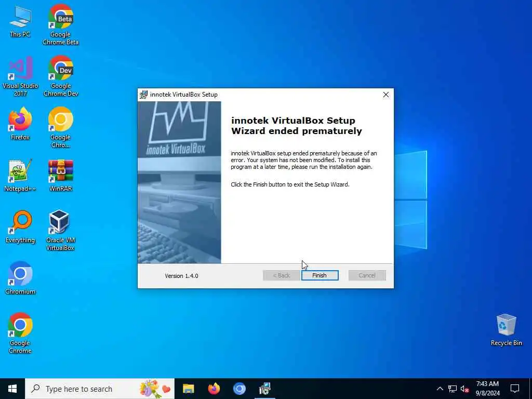Show hidden system tray icons
Viewport: 532px width, 399px height.
[x=440, y=389]
